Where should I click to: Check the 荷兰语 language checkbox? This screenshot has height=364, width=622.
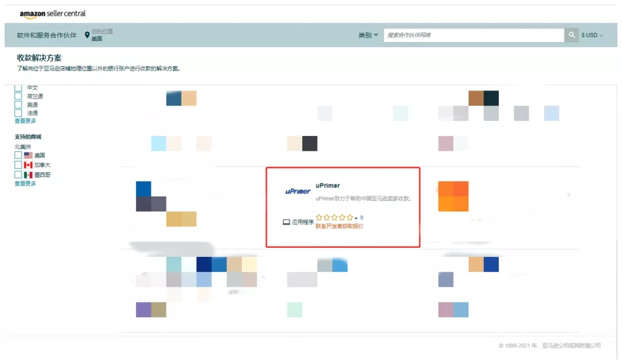pos(18,96)
